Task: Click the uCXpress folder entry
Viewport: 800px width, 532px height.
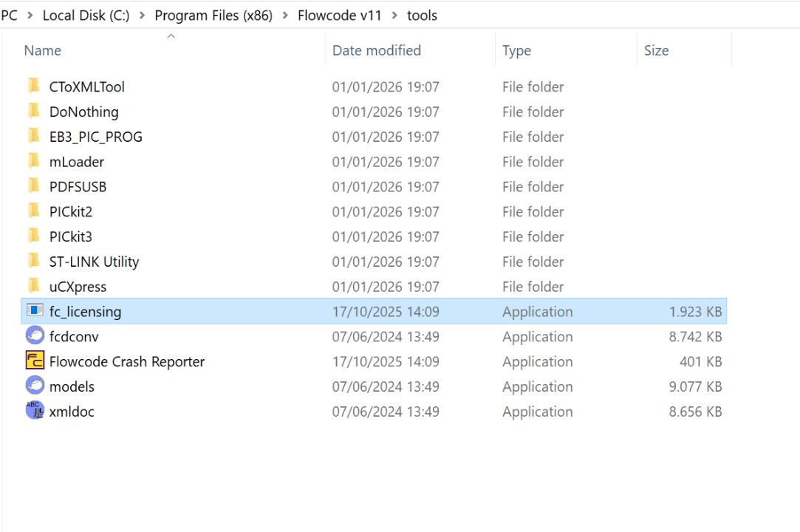Action: click(x=78, y=287)
